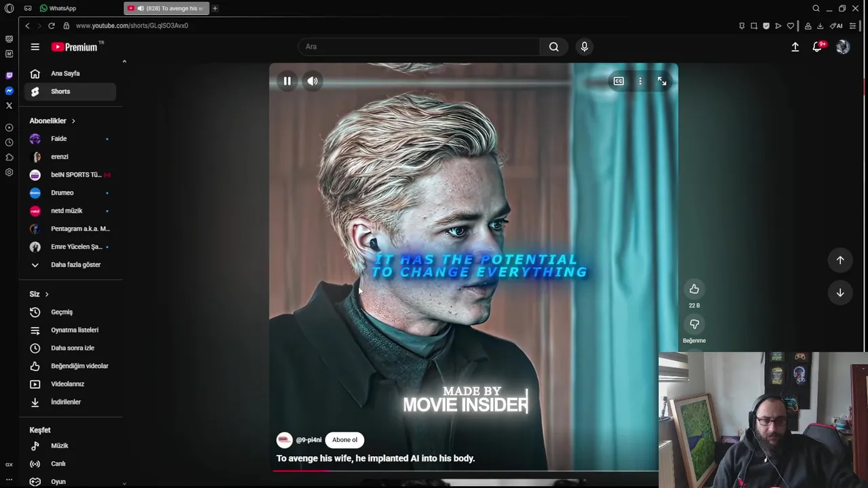Click the search magnifier button
The image size is (868, 488).
pyautogui.click(x=554, y=47)
